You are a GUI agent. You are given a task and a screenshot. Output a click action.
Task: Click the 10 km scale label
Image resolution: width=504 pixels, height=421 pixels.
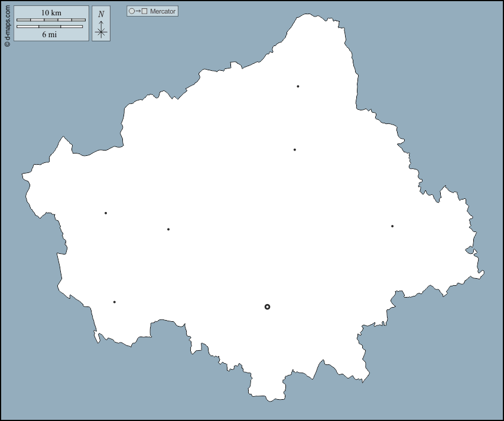point(51,12)
